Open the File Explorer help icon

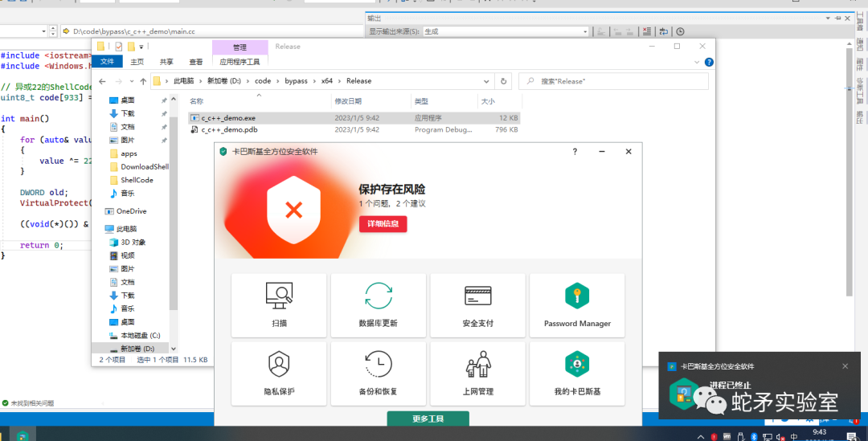[709, 62]
